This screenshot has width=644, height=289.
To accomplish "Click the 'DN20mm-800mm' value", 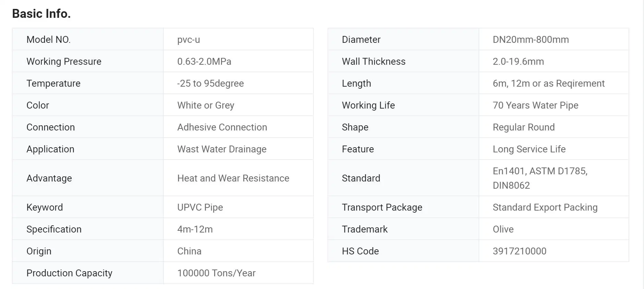I will click(x=531, y=39).
